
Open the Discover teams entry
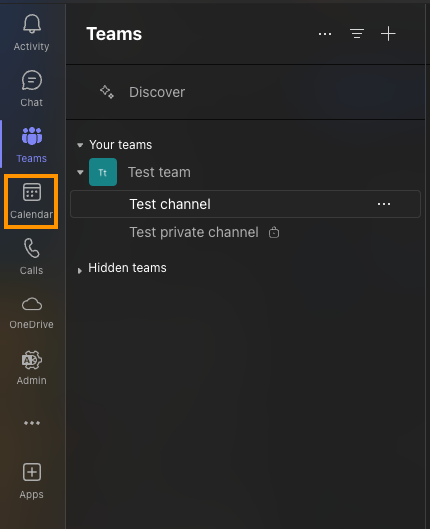pyautogui.click(x=246, y=92)
